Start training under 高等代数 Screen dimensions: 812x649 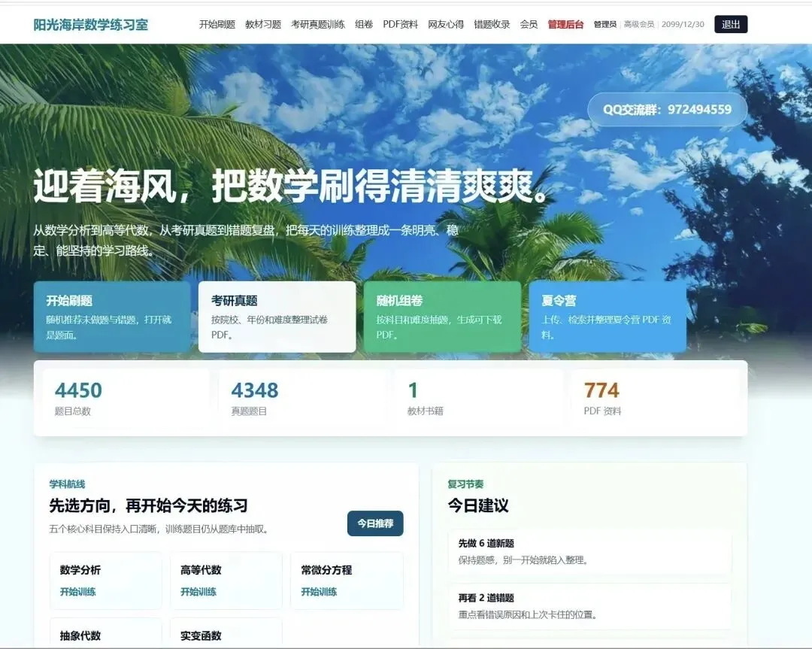pyautogui.click(x=198, y=592)
